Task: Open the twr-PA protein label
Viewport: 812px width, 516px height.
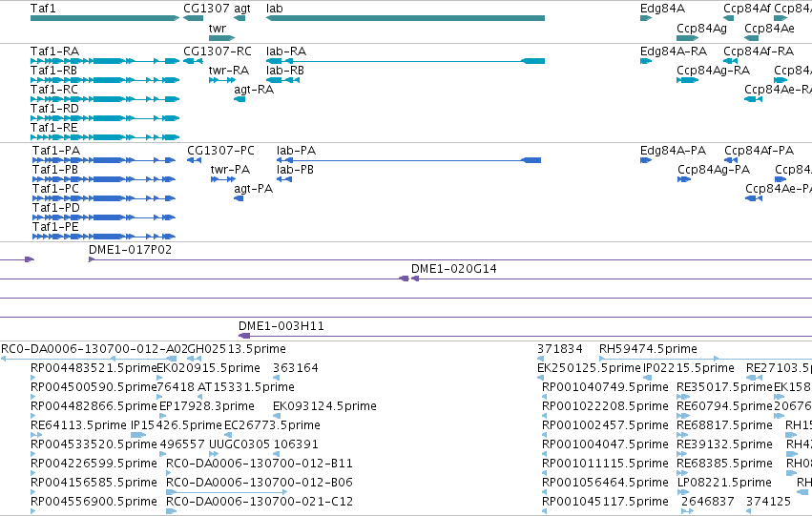Action: [x=231, y=170]
